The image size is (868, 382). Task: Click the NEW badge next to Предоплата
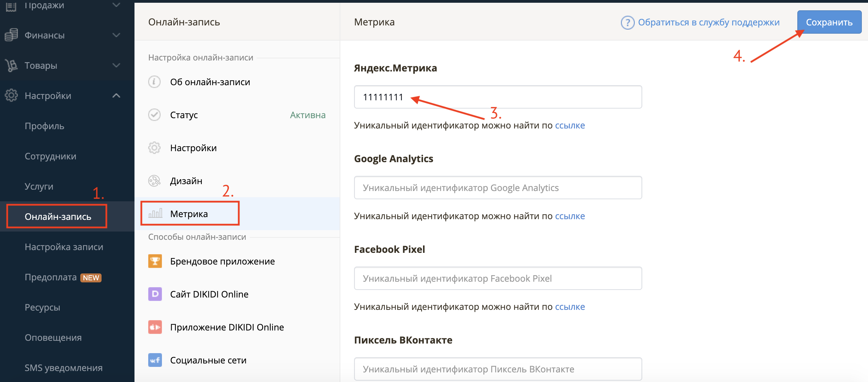click(91, 278)
